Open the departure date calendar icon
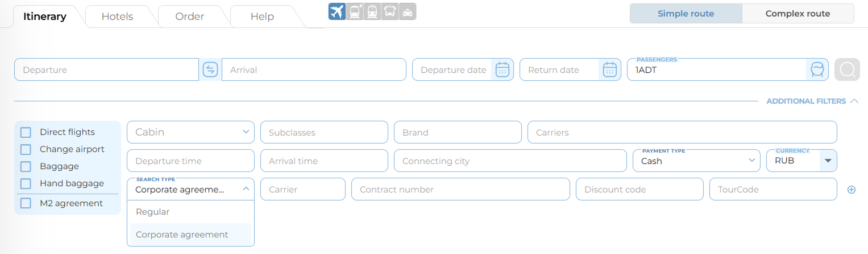The height and width of the screenshot is (254, 868). pos(502,69)
